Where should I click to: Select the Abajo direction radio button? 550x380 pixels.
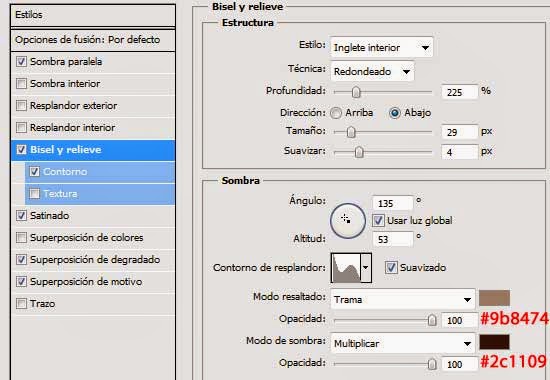coord(395,113)
